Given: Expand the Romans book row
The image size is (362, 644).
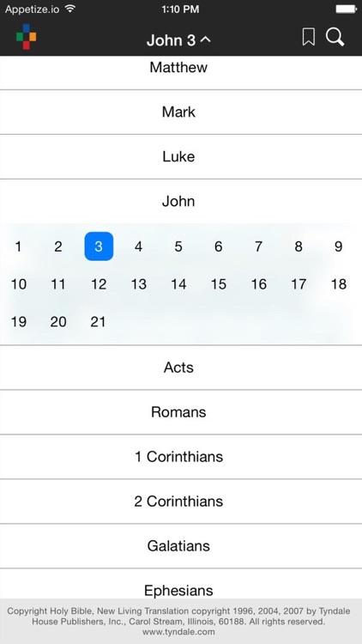Looking at the screenshot, I should (x=181, y=412).
